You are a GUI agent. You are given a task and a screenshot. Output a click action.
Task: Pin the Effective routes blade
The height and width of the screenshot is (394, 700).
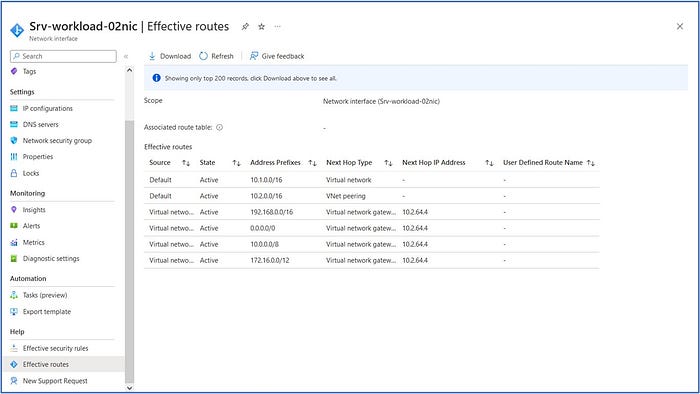click(x=245, y=27)
